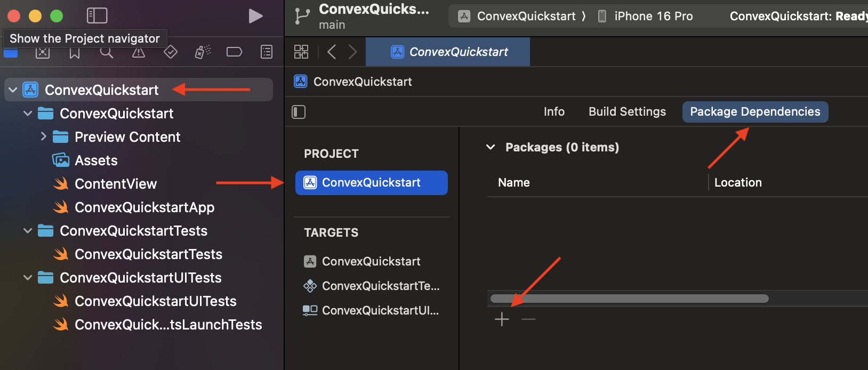
Task: Add a package with the plus button
Action: point(502,319)
